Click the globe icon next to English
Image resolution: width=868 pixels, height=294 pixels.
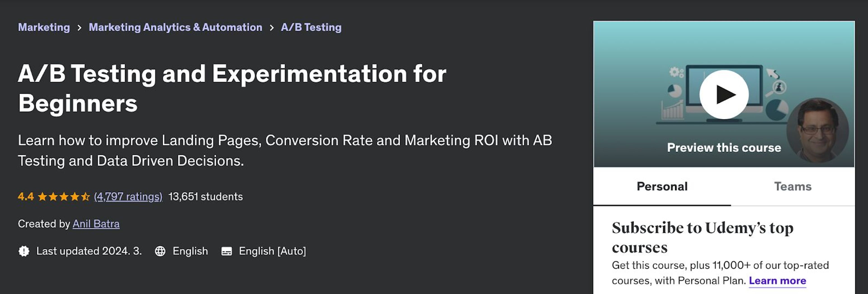(x=161, y=251)
